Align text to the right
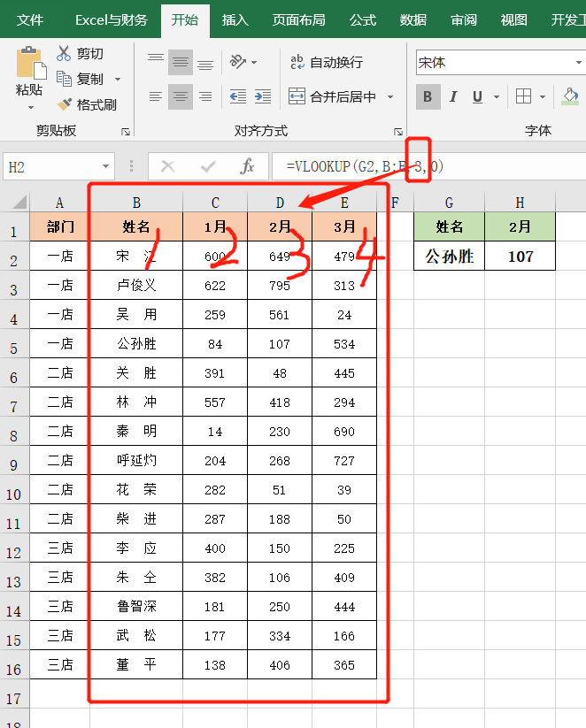 205,96
